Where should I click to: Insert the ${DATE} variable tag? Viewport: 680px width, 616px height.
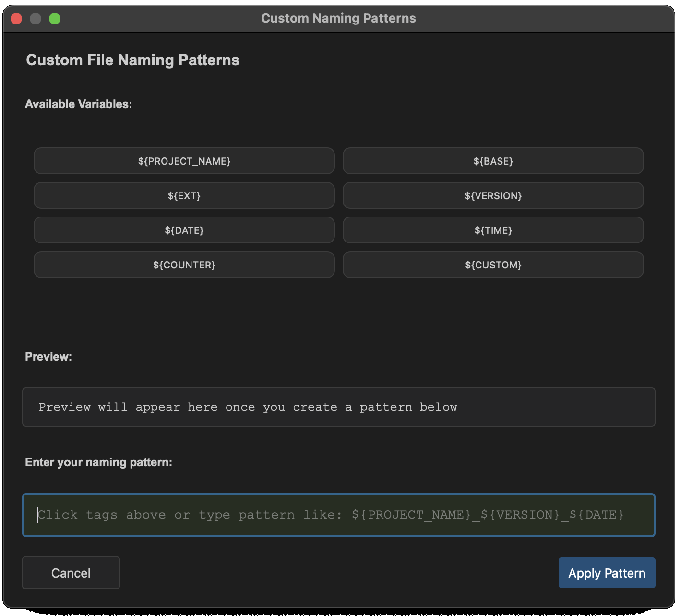tap(184, 230)
